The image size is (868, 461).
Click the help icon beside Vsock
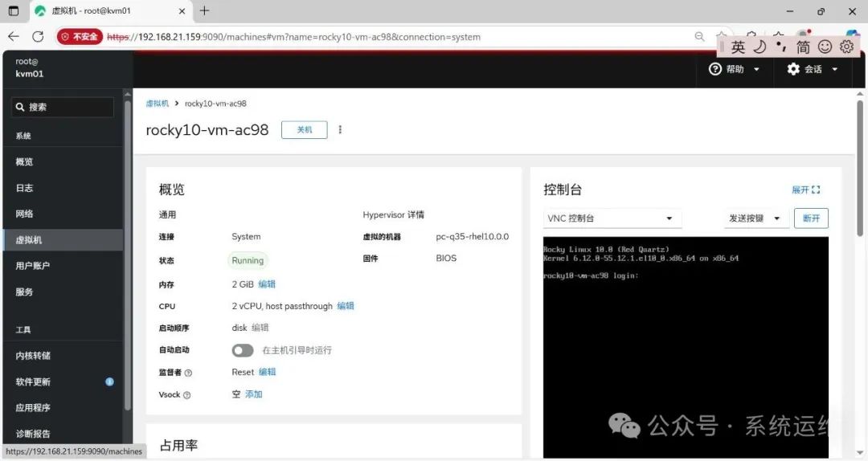[186, 395]
